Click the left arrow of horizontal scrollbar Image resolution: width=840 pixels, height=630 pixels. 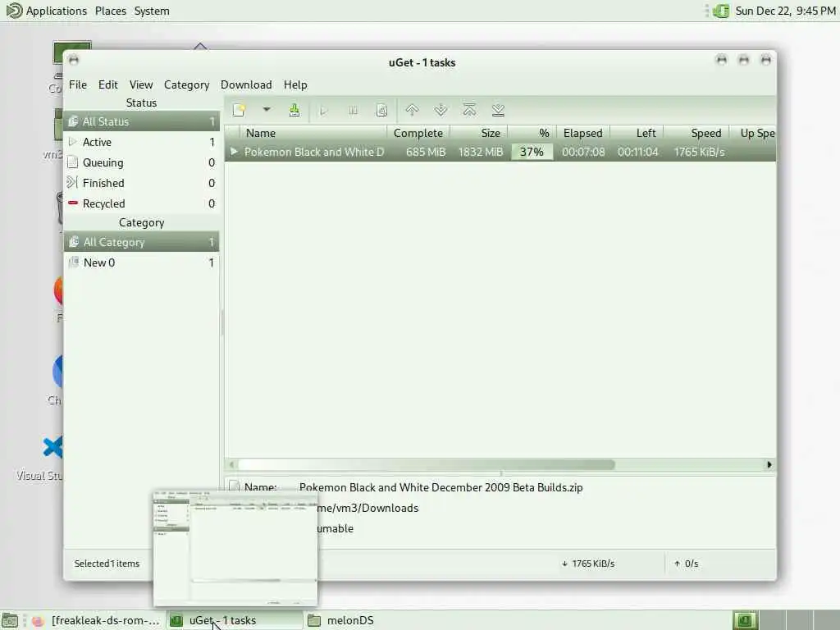coord(231,464)
